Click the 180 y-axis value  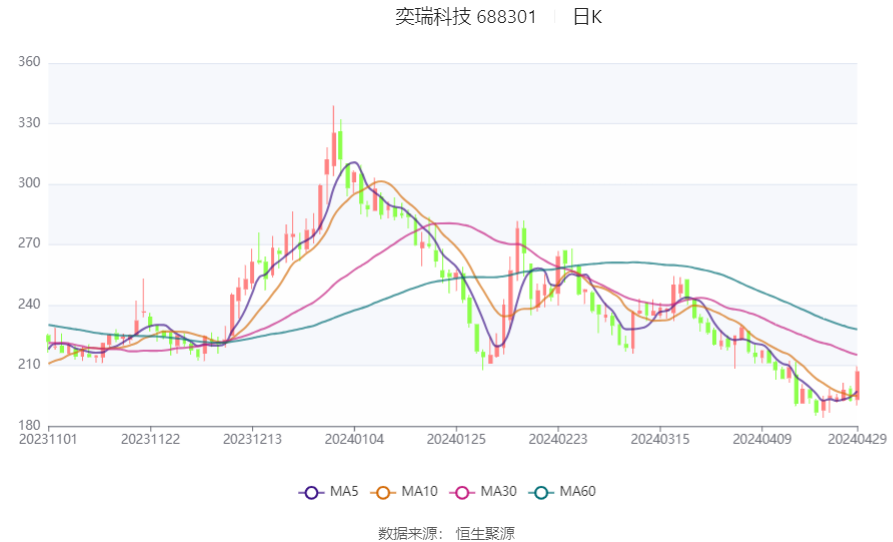click(x=29, y=425)
